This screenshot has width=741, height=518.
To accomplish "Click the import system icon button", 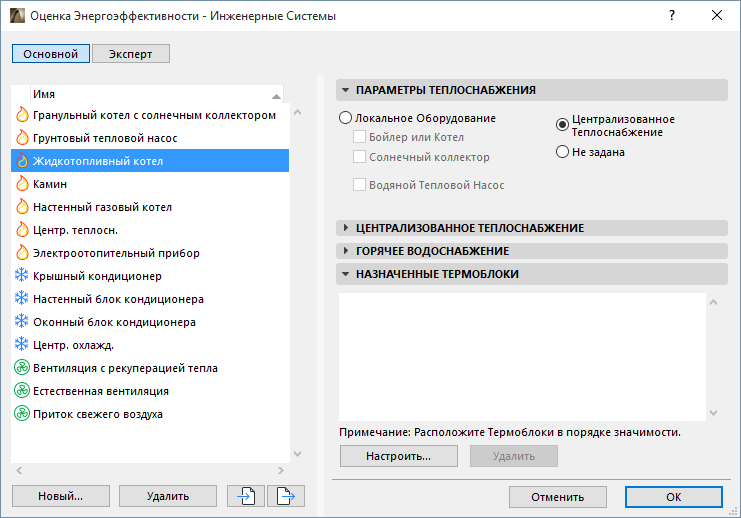I will [246, 496].
